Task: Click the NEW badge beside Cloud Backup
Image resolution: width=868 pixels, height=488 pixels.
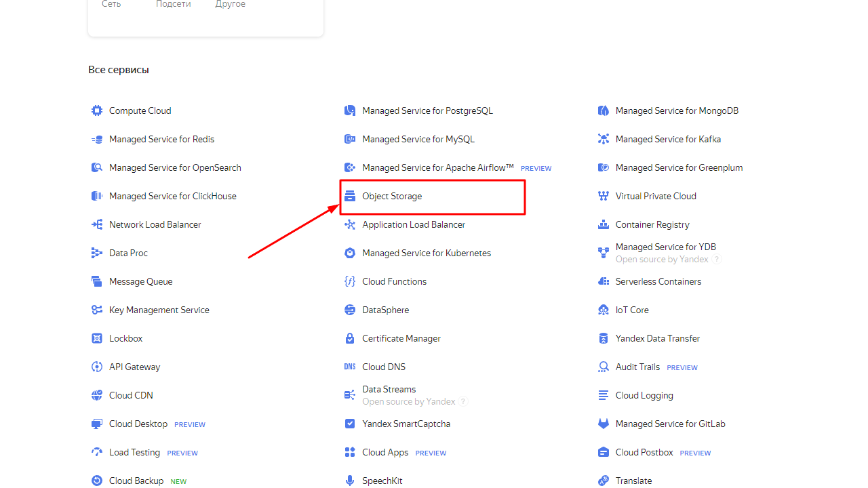Action: pos(178,481)
